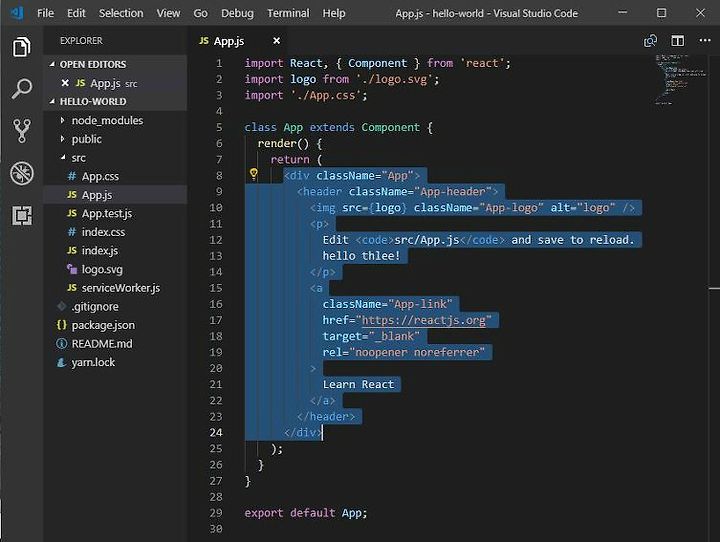The height and width of the screenshot is (542, 720).
Task: Click line number 24 in gutter
Action: 216,433
